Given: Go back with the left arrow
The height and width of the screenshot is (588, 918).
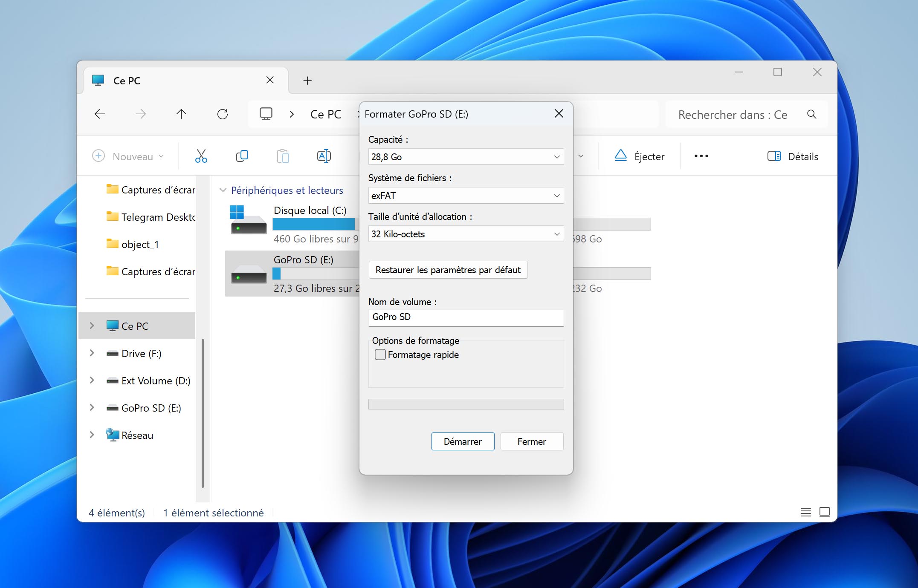Looking at the screenshot, I should coord(99,114).
